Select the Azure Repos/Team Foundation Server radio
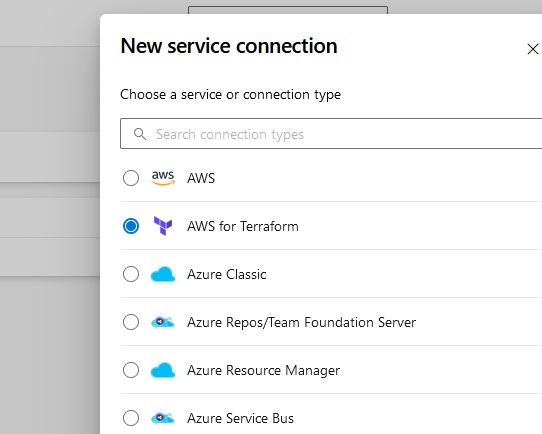The width and height of the screenshot is (542, 434). [131, 322]
